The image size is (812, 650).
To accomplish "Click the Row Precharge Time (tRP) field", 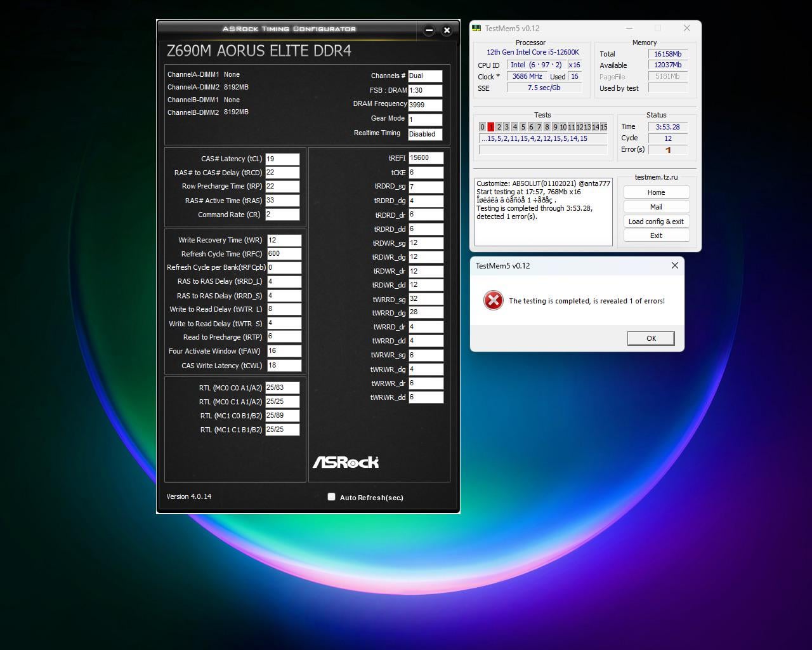I will coord(282,187).
